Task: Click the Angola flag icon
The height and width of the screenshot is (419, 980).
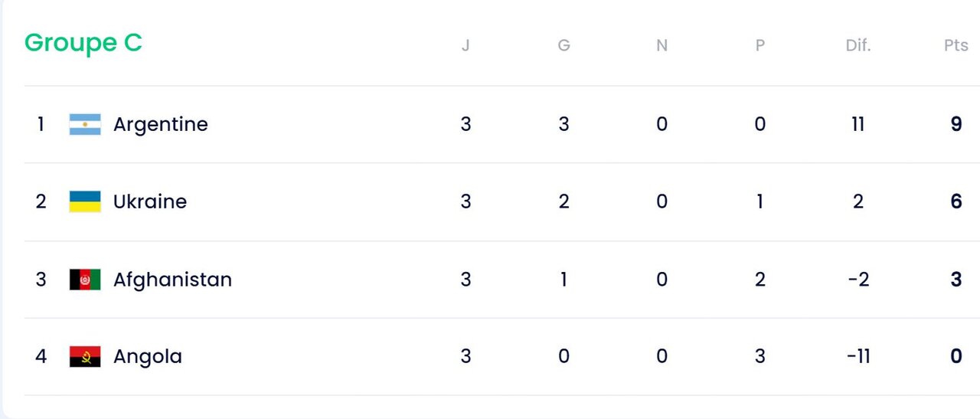Action: (85, 356)
